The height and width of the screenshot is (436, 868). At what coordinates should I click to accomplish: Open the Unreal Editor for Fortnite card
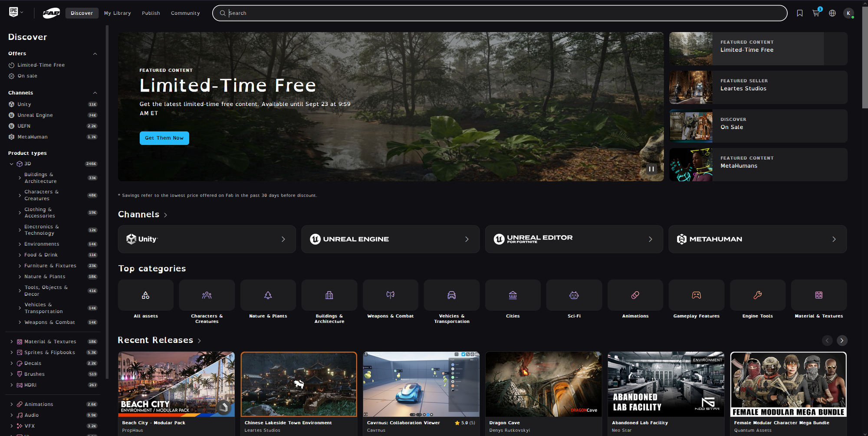pyautogui.click(x=574, y=239)
